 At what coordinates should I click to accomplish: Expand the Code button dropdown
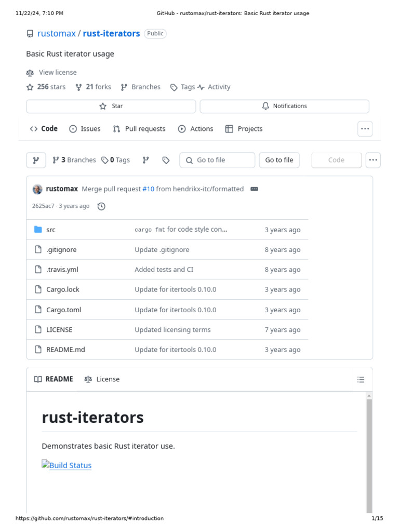click(x=336, y=160)
